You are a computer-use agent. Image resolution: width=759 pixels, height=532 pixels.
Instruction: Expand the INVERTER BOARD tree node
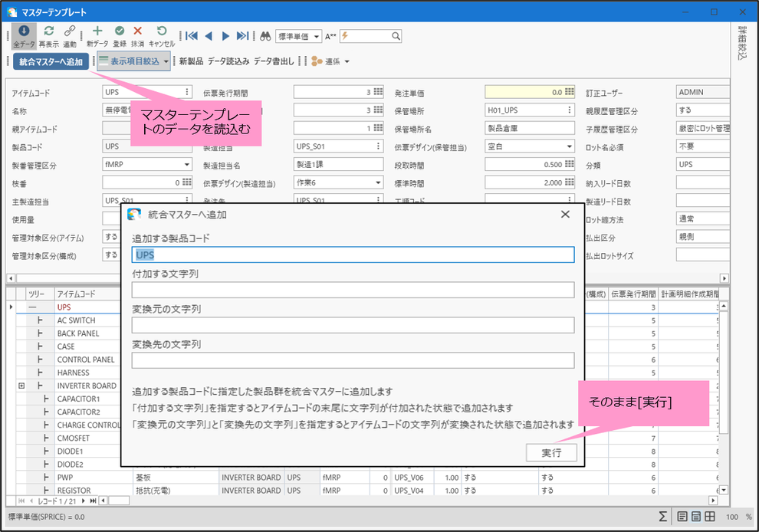click(21, 386)
